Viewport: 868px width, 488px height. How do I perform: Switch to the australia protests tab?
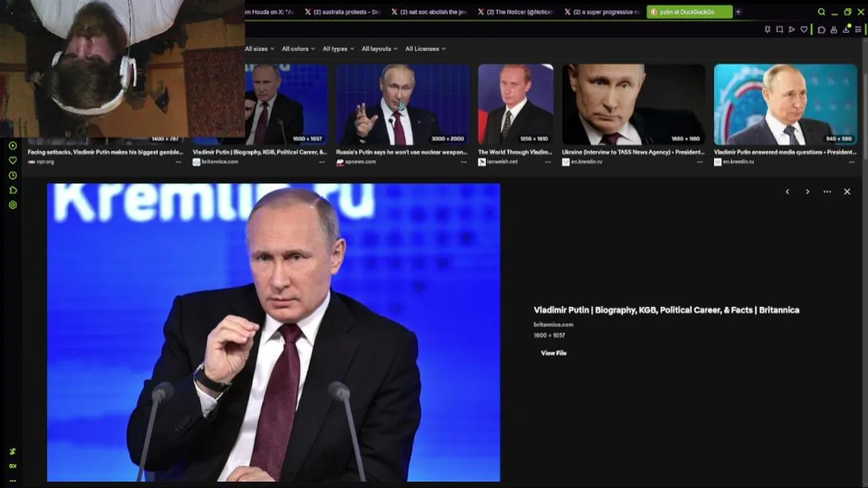point(342,12)
